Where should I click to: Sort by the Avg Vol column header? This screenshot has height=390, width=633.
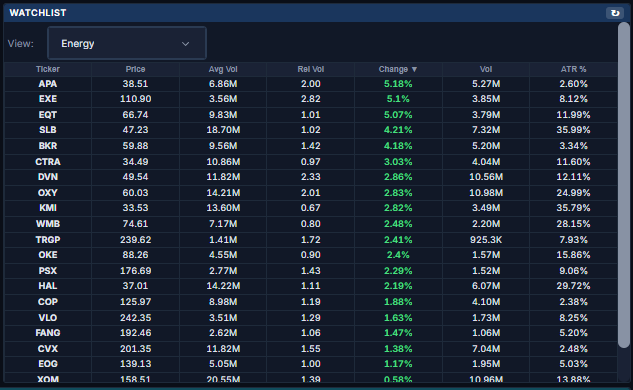[x=223, y=69]
